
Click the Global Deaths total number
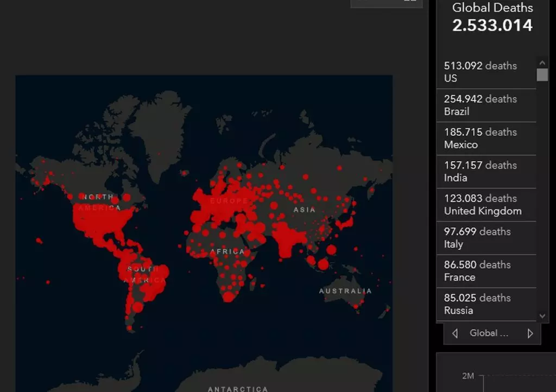pyautogui.click(x=492, y=26)
